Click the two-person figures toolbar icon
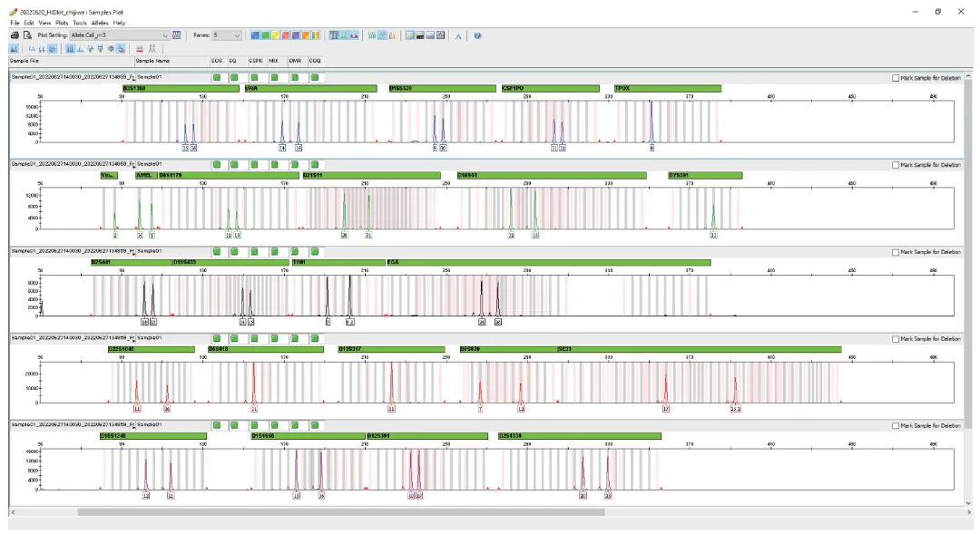The height and width of the screenshot is (534, 980). coord(152,48)
